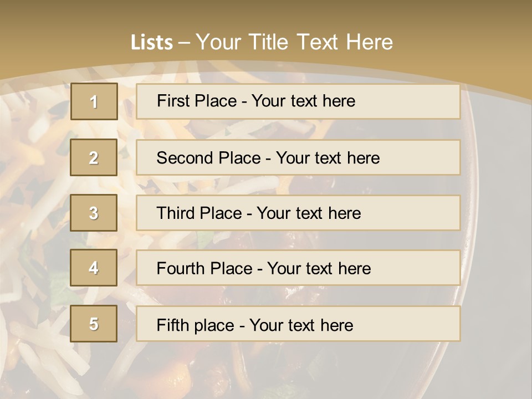Click 'Your Title Text Here' in heading
This screenshot has width=532, height=399.
pos(294,42)
